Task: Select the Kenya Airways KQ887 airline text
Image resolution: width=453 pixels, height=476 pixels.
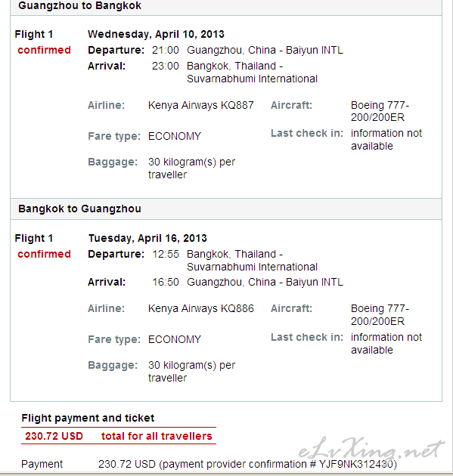Action: click(201, 105)
